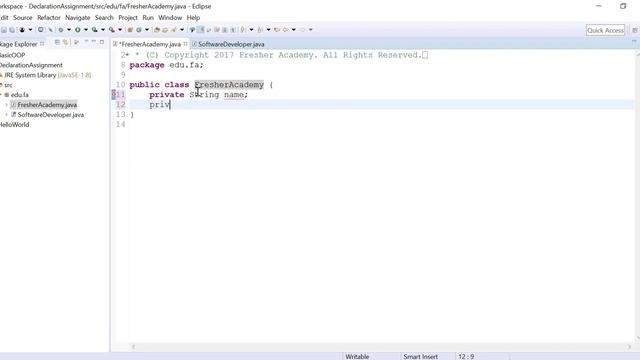Click the 'name' field identifier in code
The height and width of the screenshot is (360, 640).
tap(234, 95)
